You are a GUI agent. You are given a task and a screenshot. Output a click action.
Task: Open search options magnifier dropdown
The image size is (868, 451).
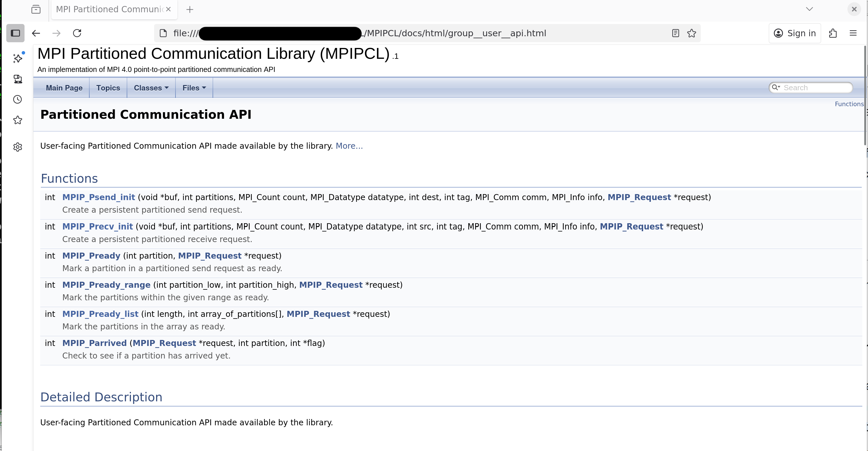(x=776, y=87)
